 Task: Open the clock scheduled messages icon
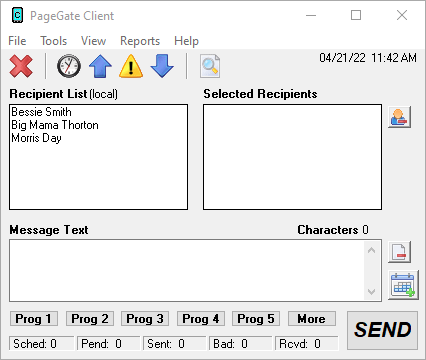click(69, 66)
